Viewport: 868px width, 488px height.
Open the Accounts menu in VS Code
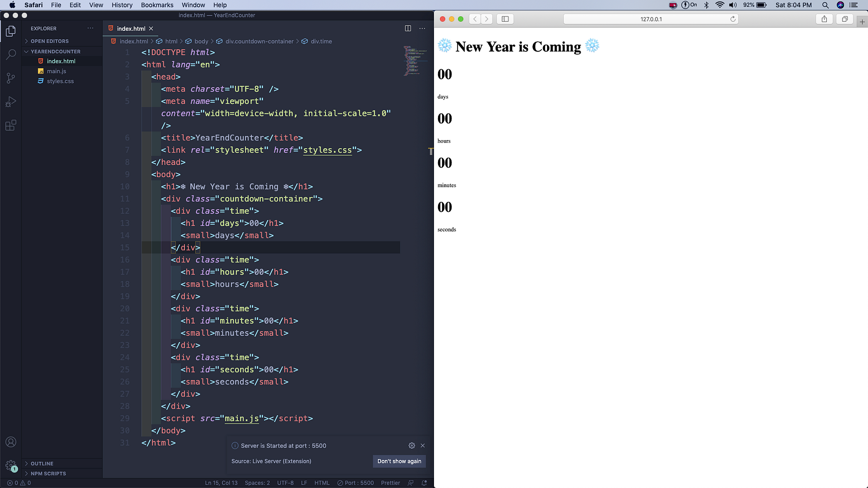pos(11,442)
